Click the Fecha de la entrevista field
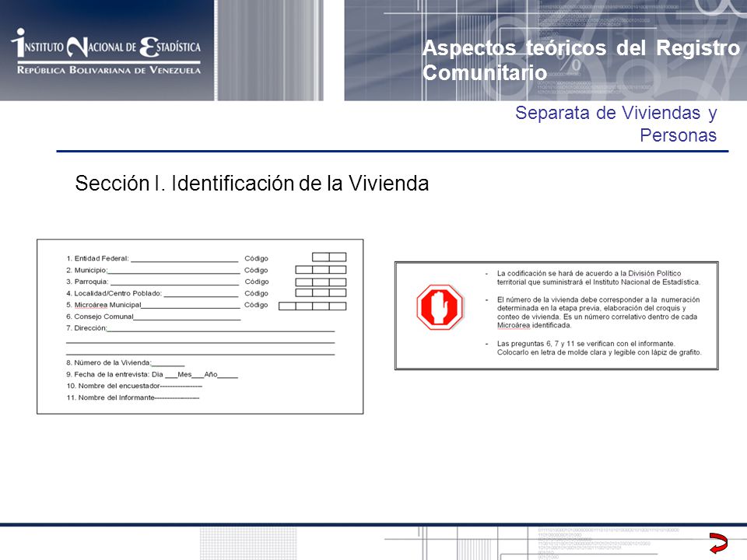 (152, 374)
